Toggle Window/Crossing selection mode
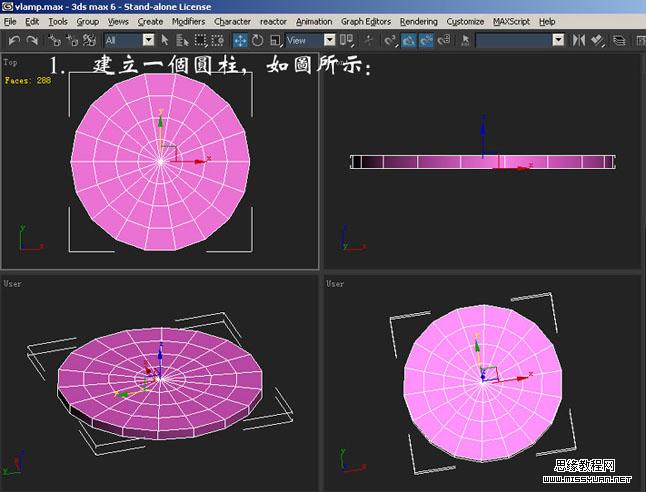Viewport: 646px width, 492px height. tap(218, 40)
